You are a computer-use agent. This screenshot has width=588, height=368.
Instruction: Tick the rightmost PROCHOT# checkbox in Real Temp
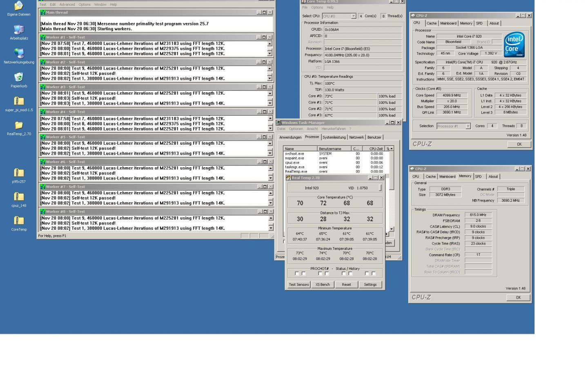374,274
